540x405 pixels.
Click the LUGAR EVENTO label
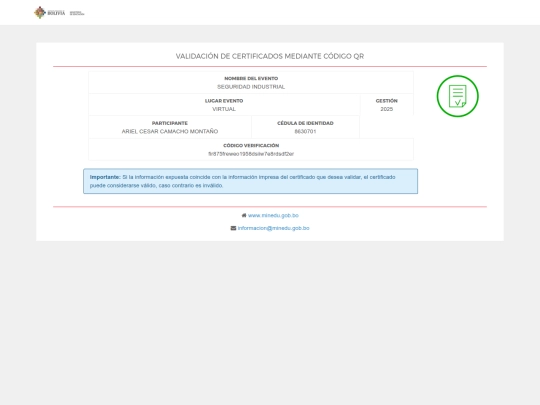tap(224, 101)
